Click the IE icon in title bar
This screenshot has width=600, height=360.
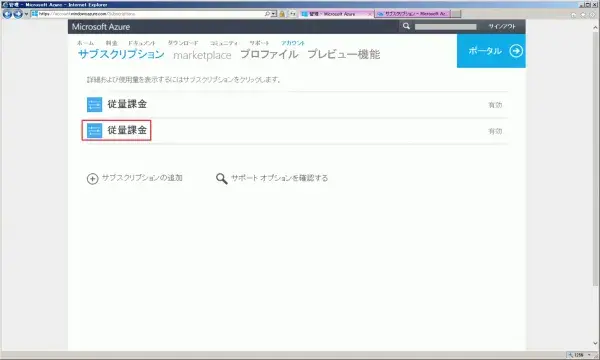[5, 5]
